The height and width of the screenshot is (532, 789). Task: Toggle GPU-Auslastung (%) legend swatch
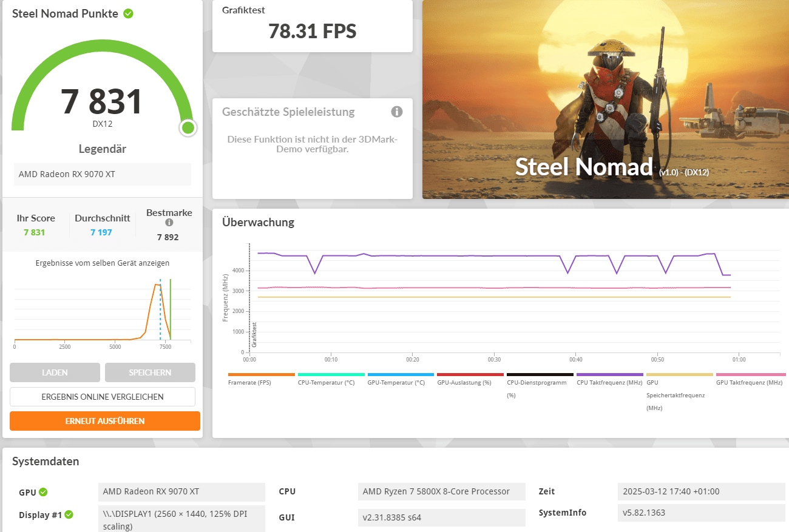[470, 375]
